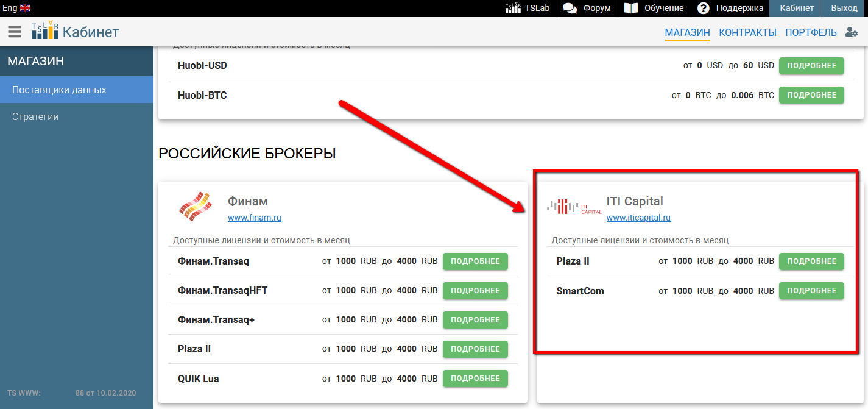
Task: Click the SmartCom license name
Action: point(580,291)
